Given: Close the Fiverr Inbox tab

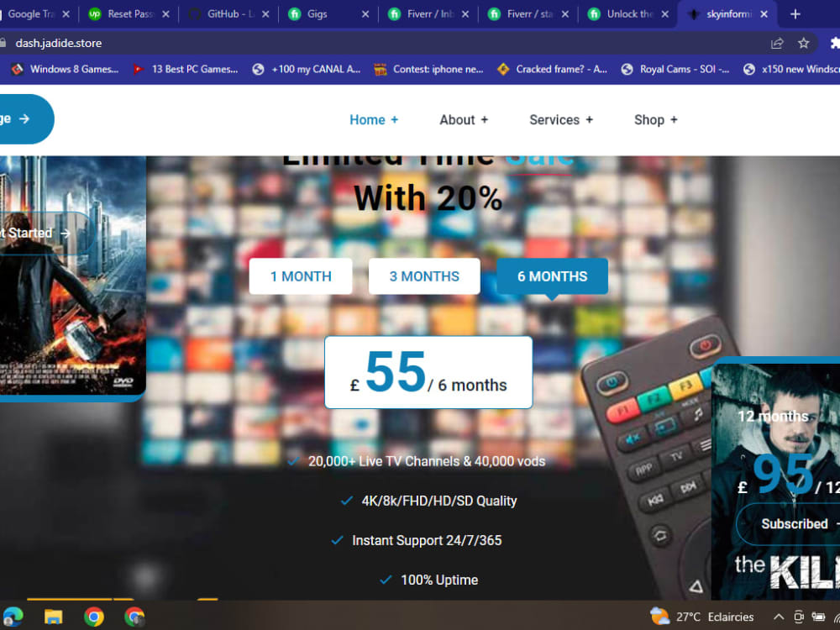Looking at the screenshot, I should click(x=465, y=14).
